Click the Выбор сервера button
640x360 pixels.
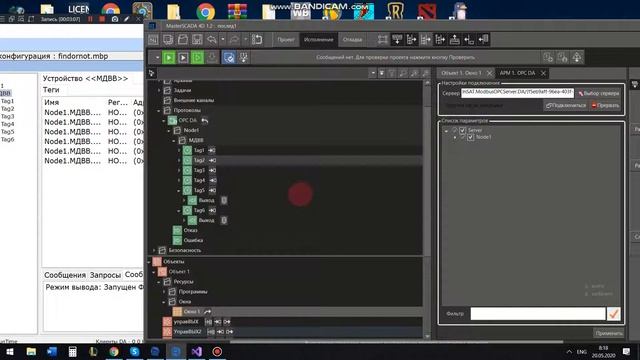click(599, 93)
